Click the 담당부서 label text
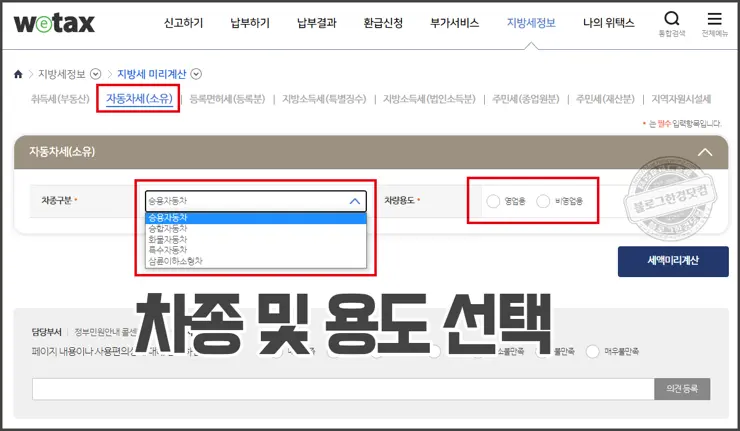This screenshot has height=431, width=740. pyautogui.click(x=47, y=332)
